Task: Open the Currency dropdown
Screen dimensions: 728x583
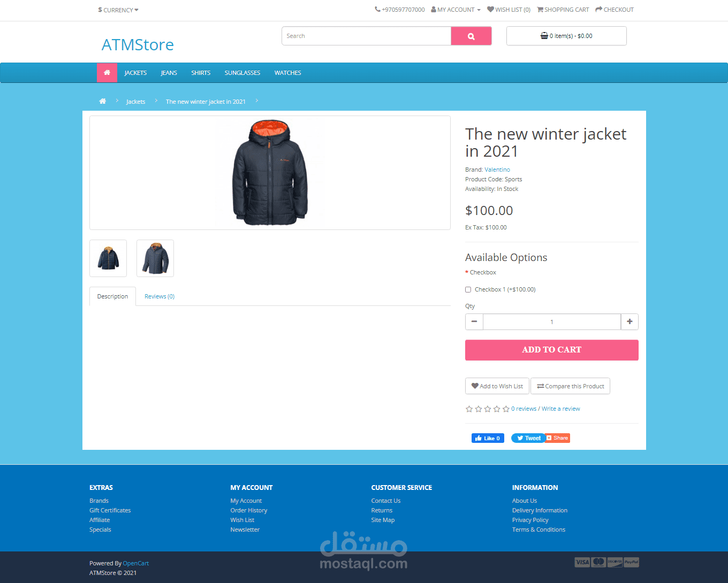Action: point(118,10)
